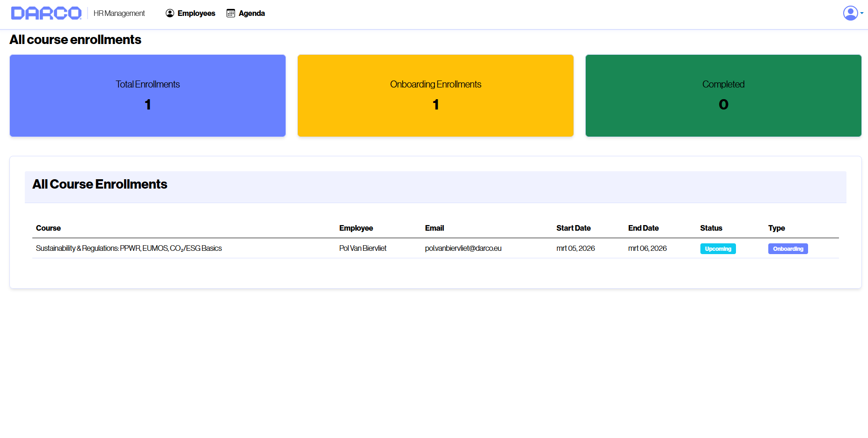Click the person icon beside Employees nav
The image size is (868, 438).
click(170, 13)
